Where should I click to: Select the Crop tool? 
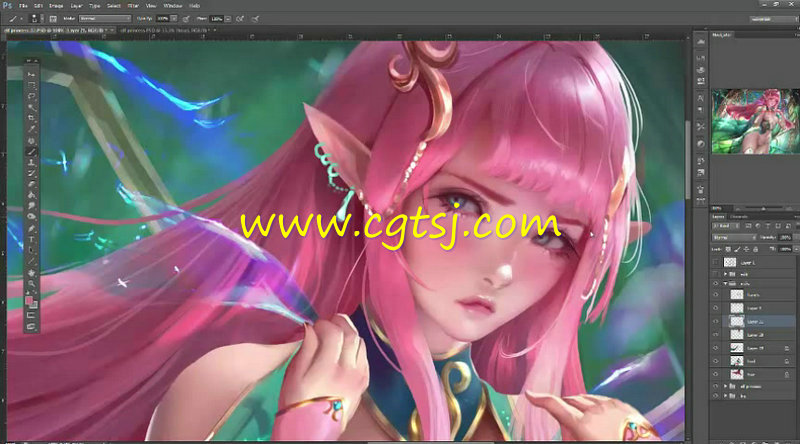(32, 118)
